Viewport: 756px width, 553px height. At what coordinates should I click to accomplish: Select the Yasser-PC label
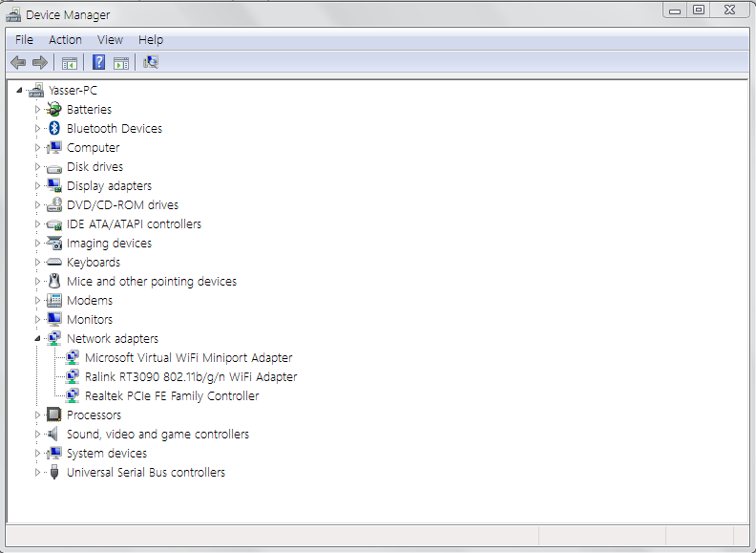(x=73, y=90)
